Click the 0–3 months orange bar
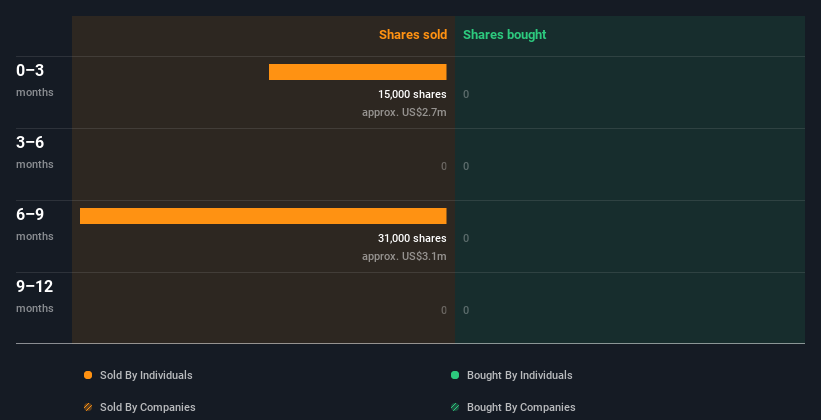The width and height of the screenshot is (821, 420). point(358,72)
